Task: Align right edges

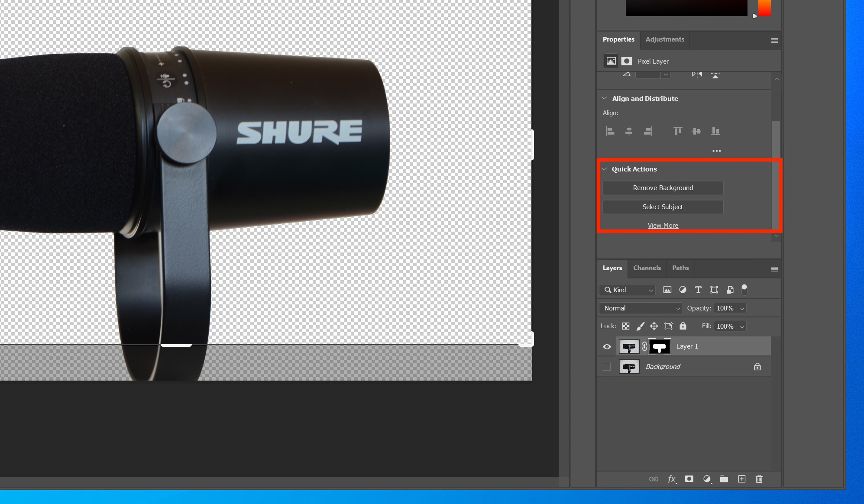Action: coord(648,131)
